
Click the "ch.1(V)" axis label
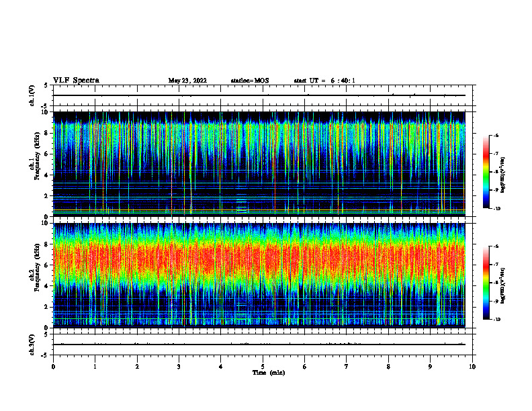(32, 95)
